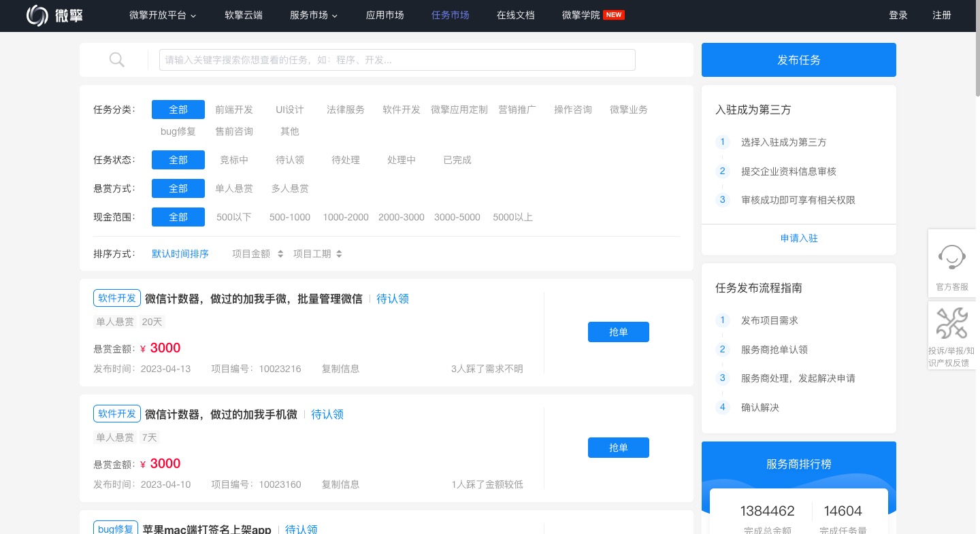Viewport: 980px width, 534px height.
Task: Filter category by 操作咨询
Action: [573, 110]
